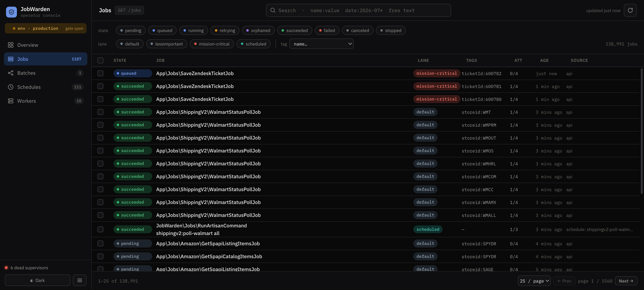The height and width of the screenshot is (290, 644).
Task: Open the hamburger menu button
Action: [79, 280]
